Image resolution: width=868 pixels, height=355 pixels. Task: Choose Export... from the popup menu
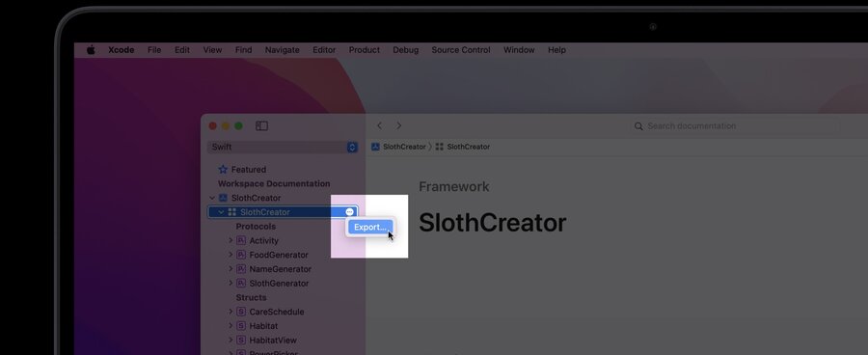click(x=369, y=227)
